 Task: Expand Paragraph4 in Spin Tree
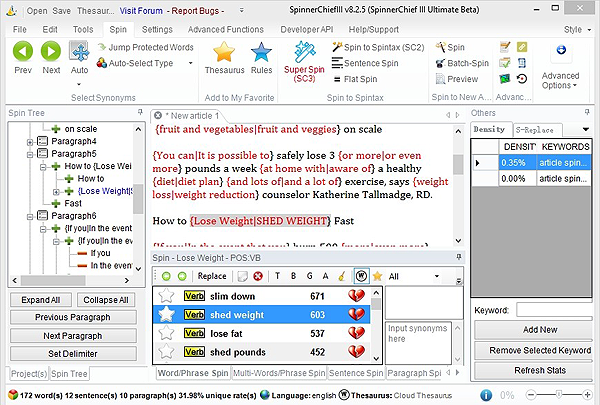coord(29,142)
